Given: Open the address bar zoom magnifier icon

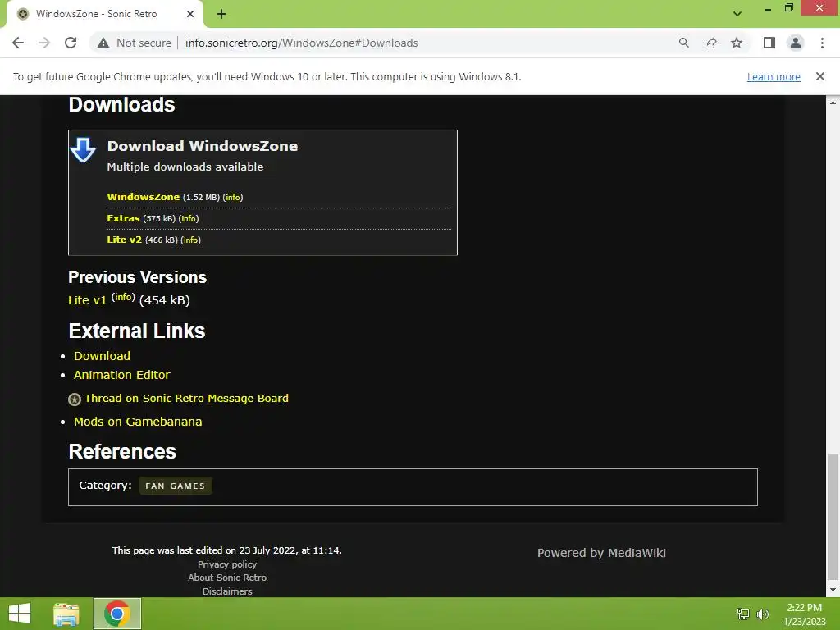Looking at the screenshot, I should point(683,43).
